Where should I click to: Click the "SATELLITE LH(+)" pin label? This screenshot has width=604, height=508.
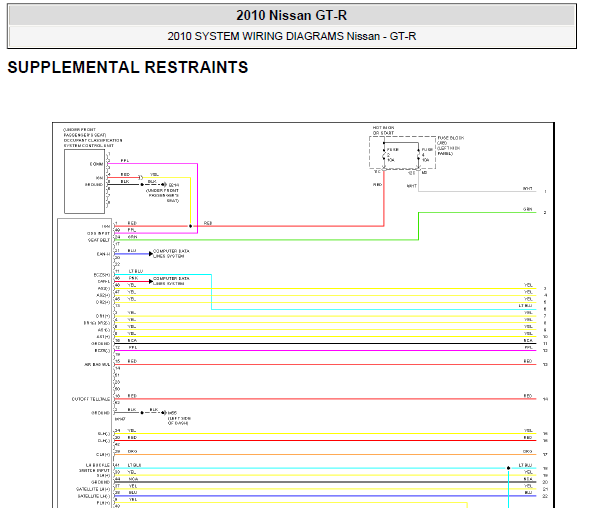coord(93,489)
